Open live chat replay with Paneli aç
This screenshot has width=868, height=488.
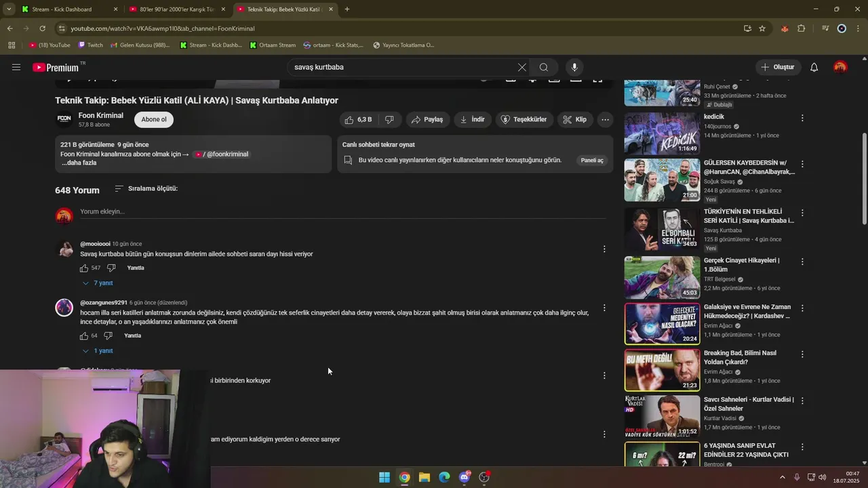pyautogui.click(x=592, y=161)
